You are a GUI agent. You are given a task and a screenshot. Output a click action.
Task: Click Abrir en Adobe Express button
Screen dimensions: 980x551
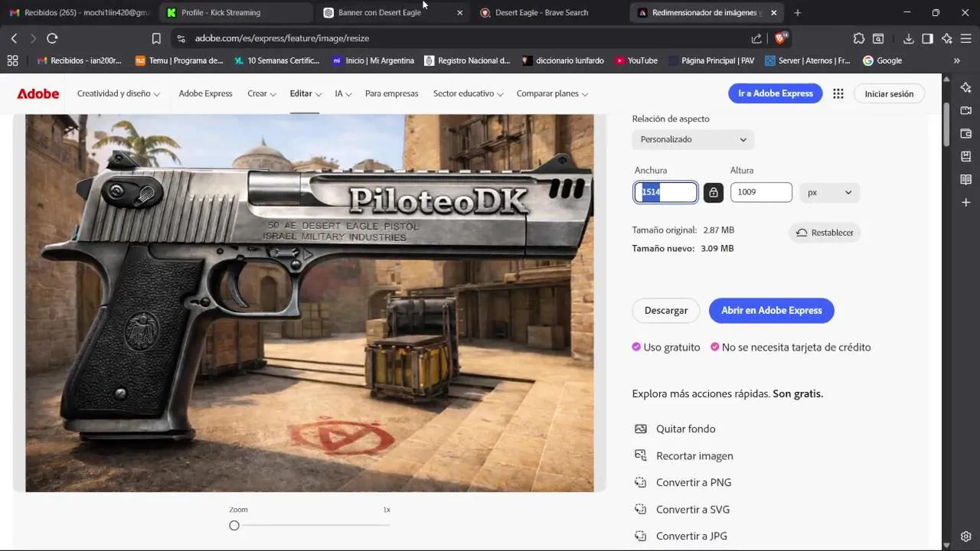tap(772, 310)
